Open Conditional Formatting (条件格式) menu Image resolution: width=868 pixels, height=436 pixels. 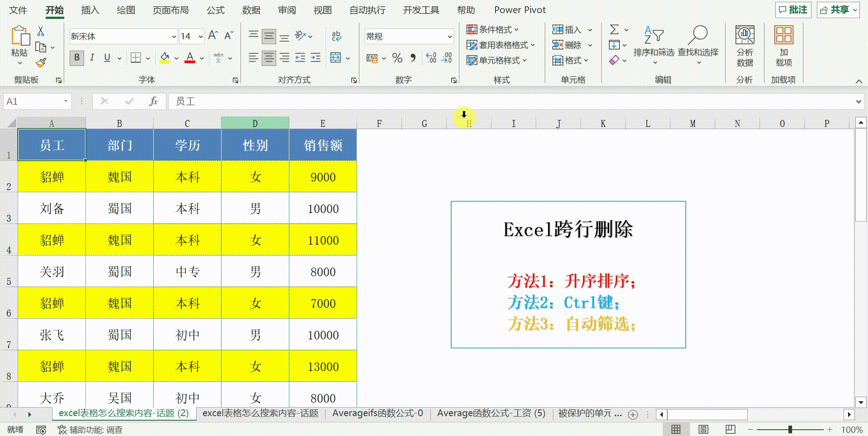pos(493,29)
